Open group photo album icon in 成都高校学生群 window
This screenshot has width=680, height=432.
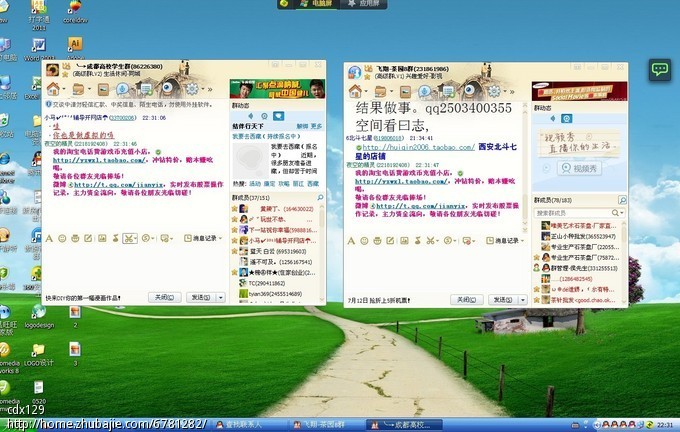(x=103, y=90)
